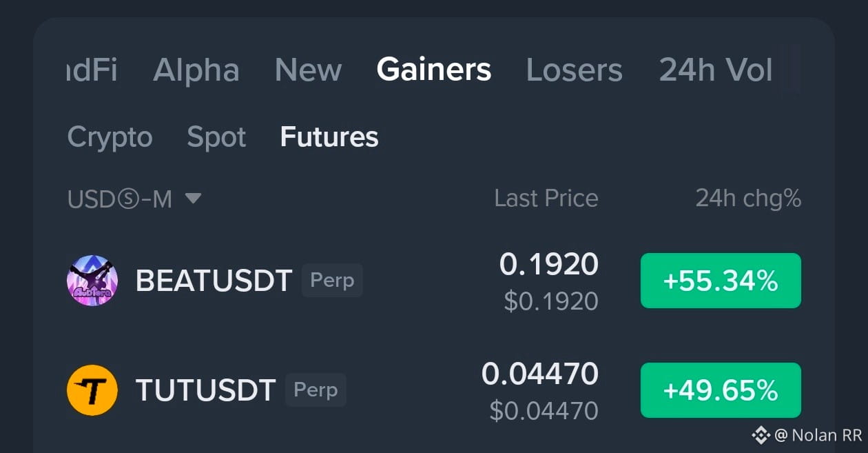
Task: Choose the Spot sub-tab
Action: coord(216,137)
